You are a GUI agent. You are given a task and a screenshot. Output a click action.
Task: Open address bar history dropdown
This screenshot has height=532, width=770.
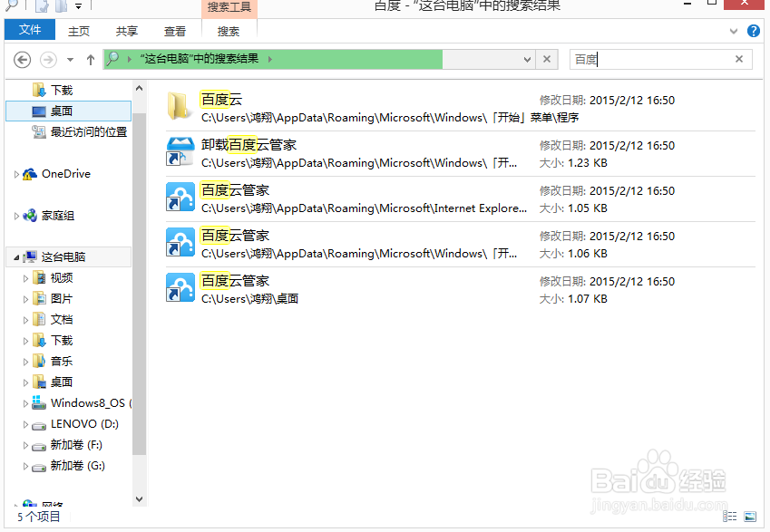pyautogui.click(x=527, y=60)
